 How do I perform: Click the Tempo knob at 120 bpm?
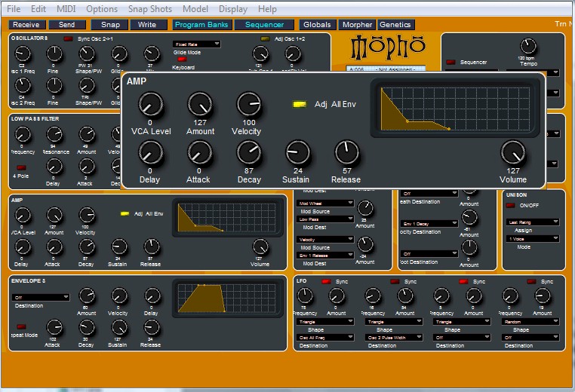pyautogui.click(x=528, y=47)
